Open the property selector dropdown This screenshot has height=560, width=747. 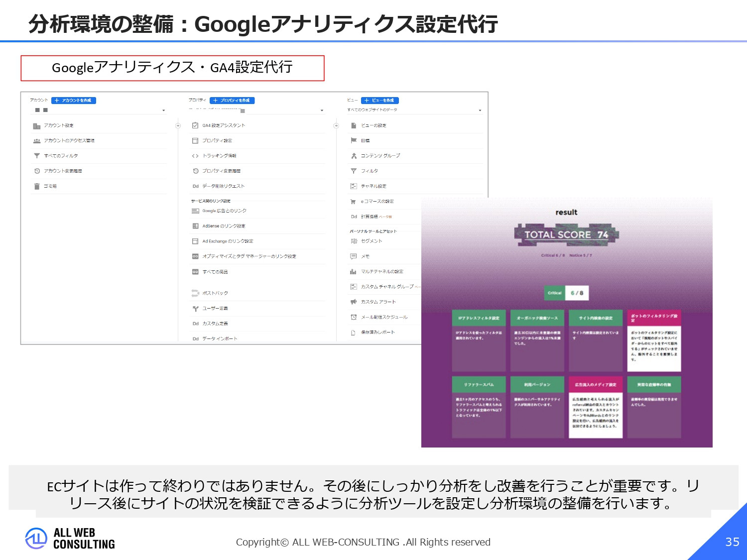(x=321, y=110)
